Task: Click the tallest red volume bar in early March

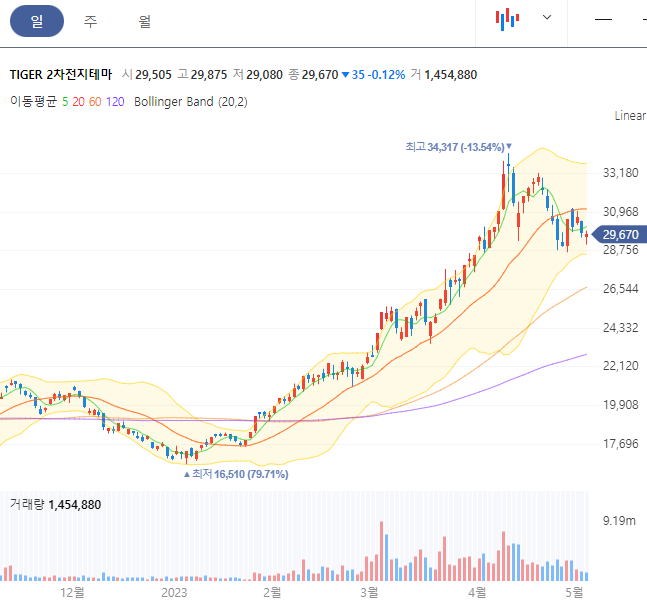Action: point(381,551)
